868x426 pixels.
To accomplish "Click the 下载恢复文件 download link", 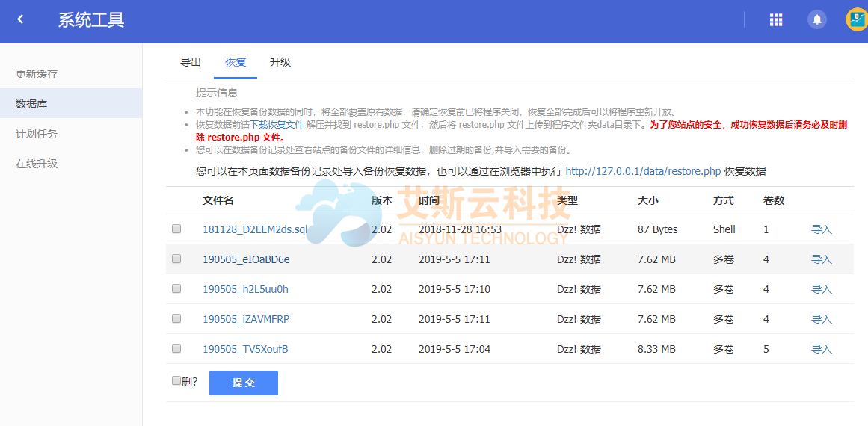I will 277,125.
